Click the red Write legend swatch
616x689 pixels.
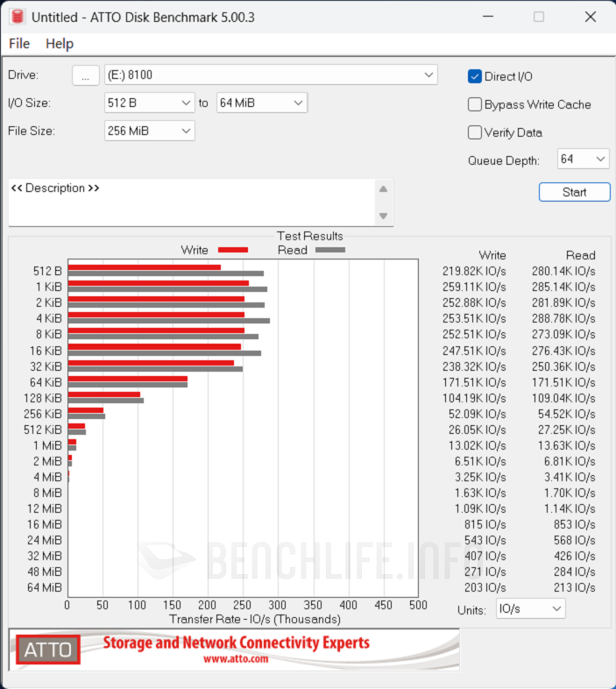(x=233, y=250)
